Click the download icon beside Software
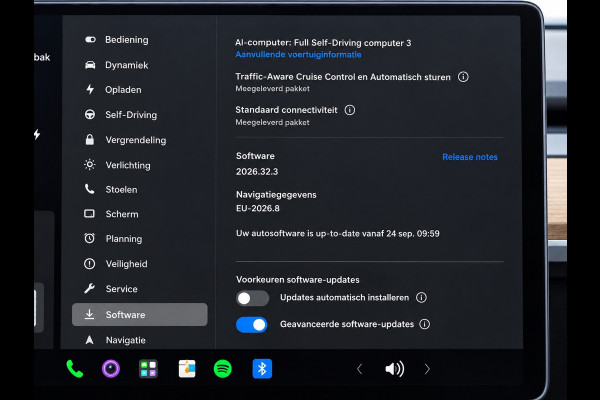 pos(89,314)
